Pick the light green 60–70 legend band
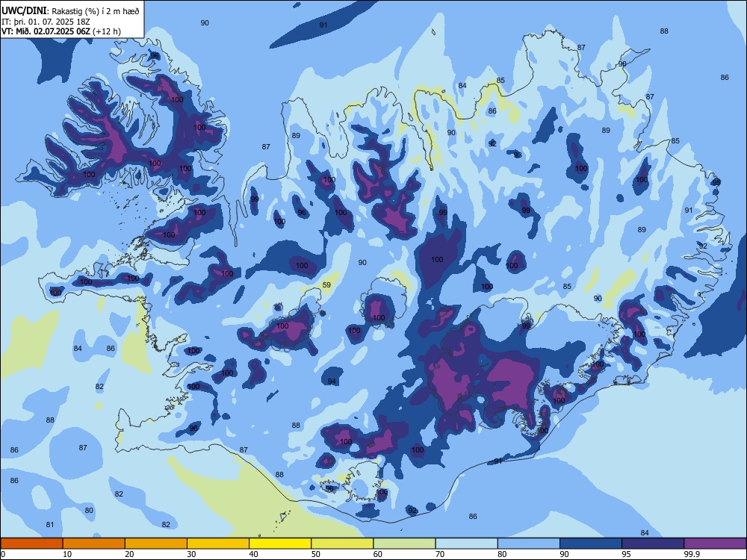 click(x=404, y=544)
